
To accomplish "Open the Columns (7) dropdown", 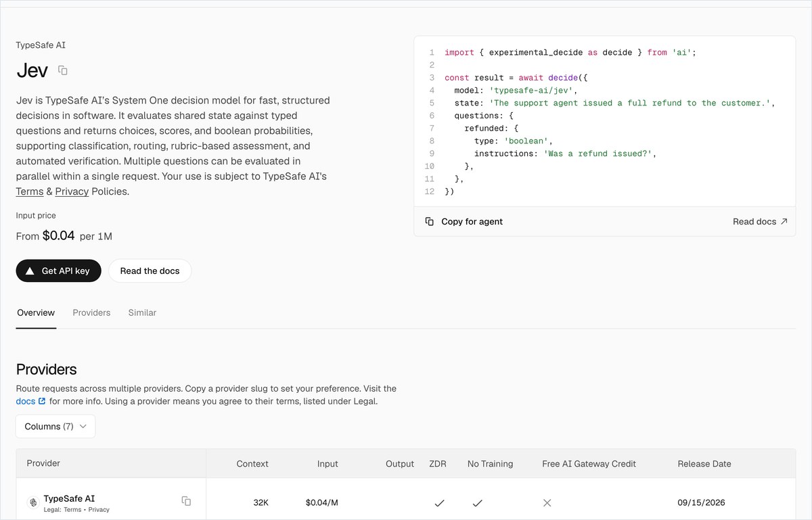I will point(55,427).
